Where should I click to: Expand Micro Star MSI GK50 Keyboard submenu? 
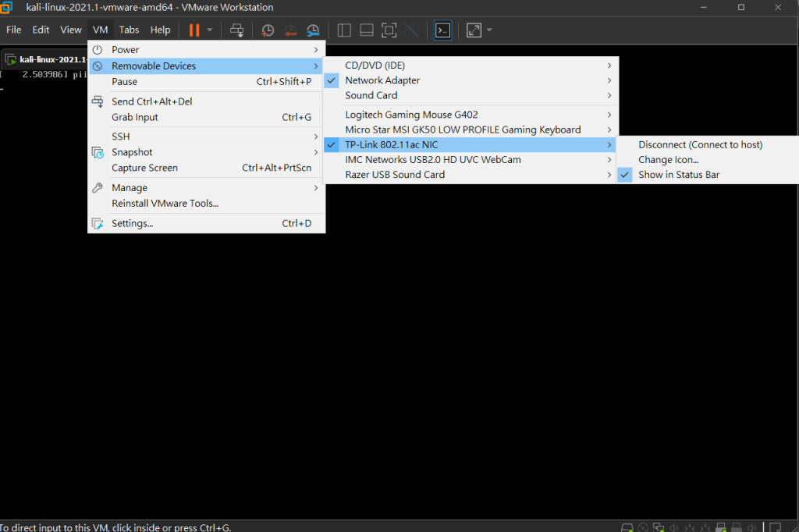tap(471, 129)
